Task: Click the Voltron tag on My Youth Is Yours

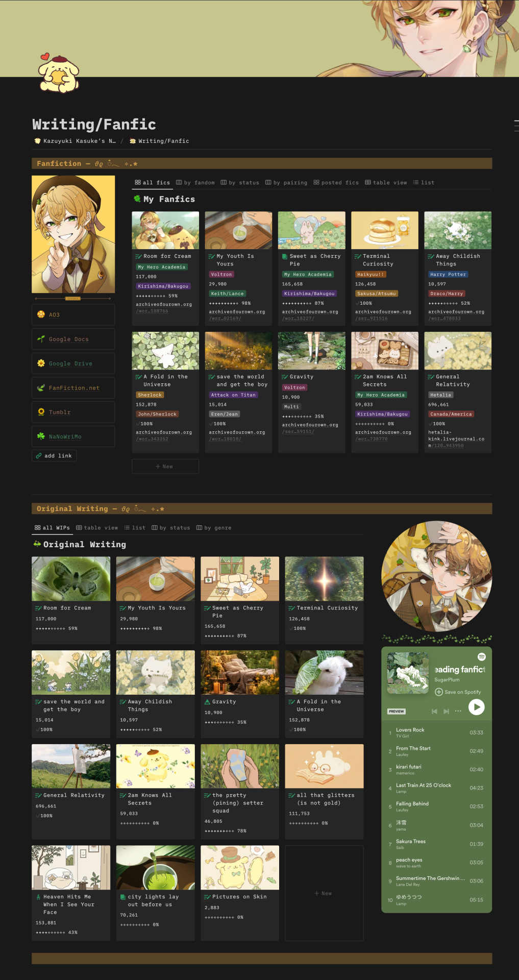Action: (x=221, y=275)
